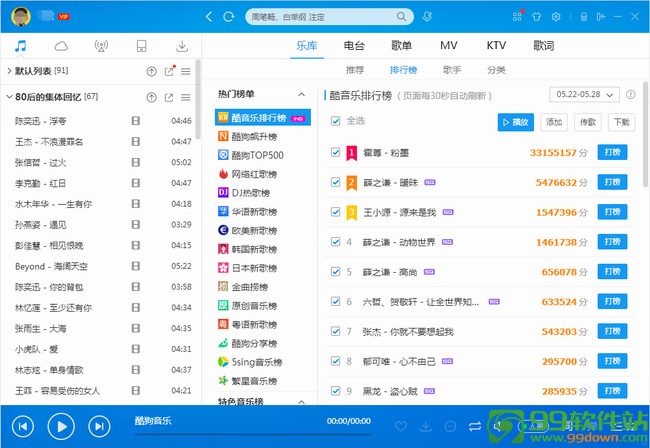Open the cloud music tab
Image resolution: width=650 pixels, height=448 pixels.
pyautogui.click(x=61, y=46)
